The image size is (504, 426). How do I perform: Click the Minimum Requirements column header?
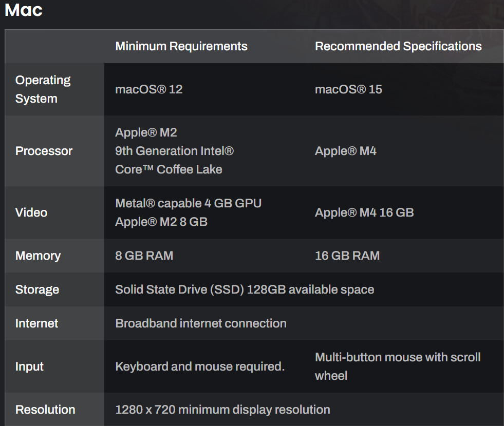tap(181, 46)
